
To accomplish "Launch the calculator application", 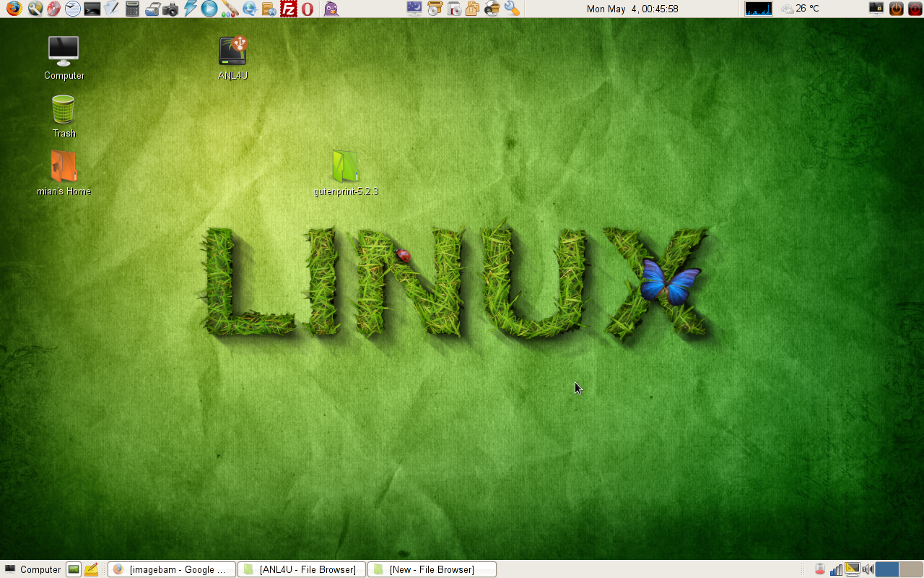I will [131, 9].
